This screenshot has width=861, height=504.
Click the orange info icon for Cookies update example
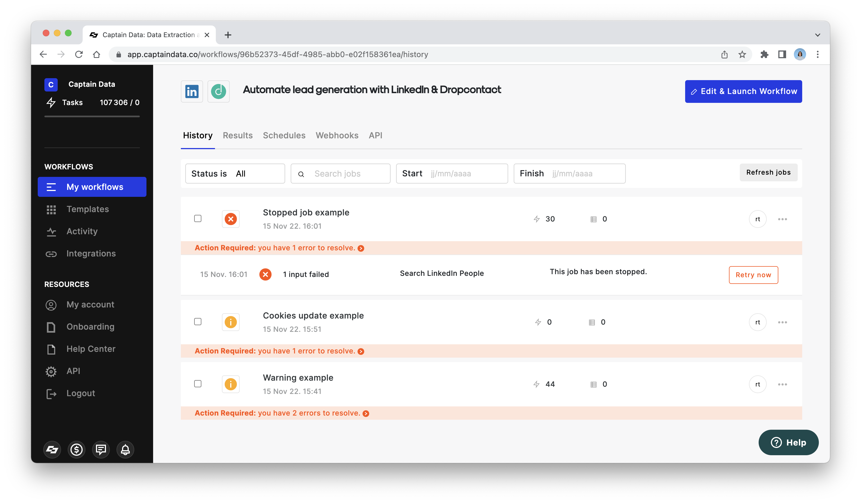point(231,322)
